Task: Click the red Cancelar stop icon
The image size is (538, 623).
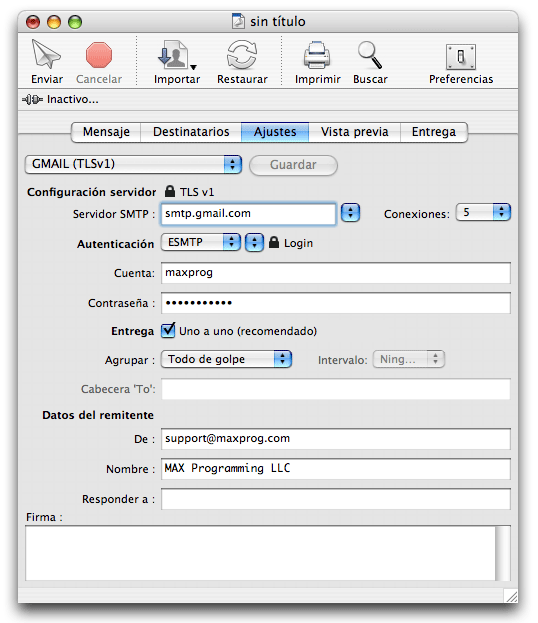Action: [x=99, y=55]
